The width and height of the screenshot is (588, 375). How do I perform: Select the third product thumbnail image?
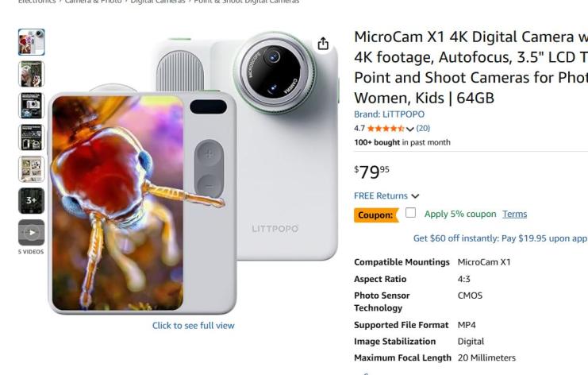click(32, 106)
